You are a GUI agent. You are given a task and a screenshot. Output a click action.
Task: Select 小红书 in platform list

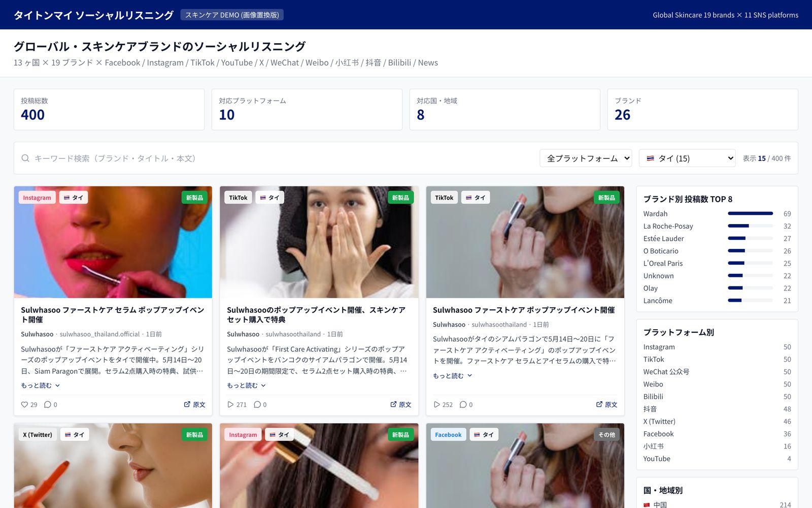[x=717, y=447]
